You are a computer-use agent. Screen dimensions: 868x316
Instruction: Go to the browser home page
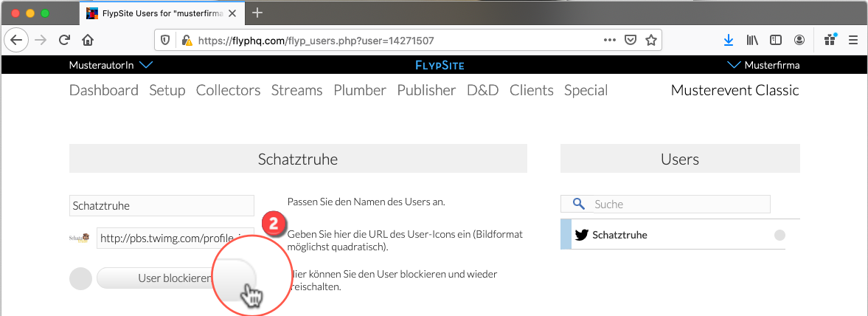click(x=87, y=40)
